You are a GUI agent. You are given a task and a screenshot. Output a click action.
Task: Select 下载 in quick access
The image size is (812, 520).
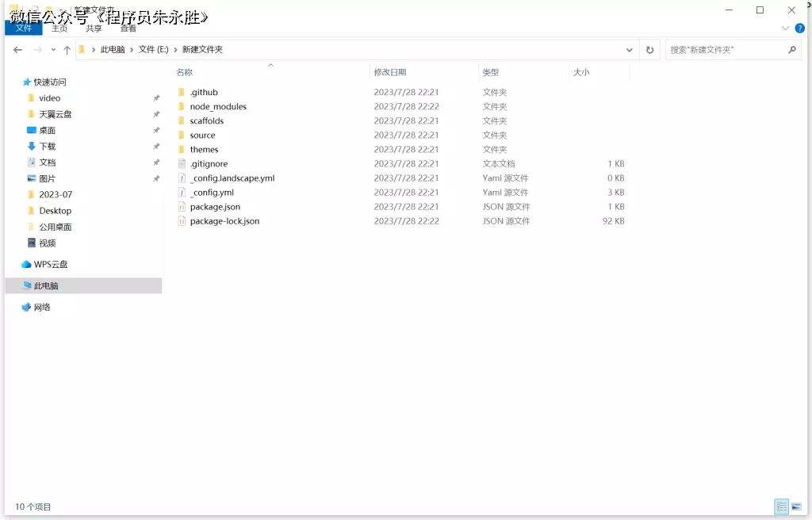(48, 146)
